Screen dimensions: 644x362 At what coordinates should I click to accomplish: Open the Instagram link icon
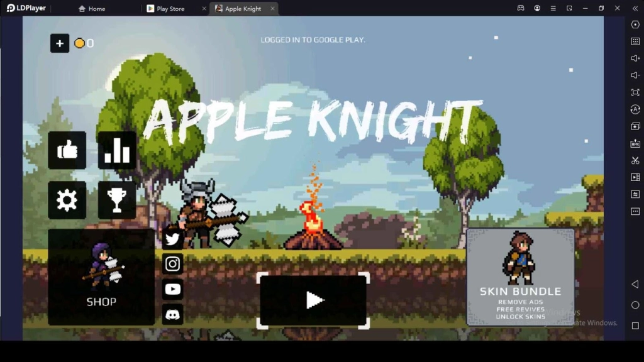[172, 264]
